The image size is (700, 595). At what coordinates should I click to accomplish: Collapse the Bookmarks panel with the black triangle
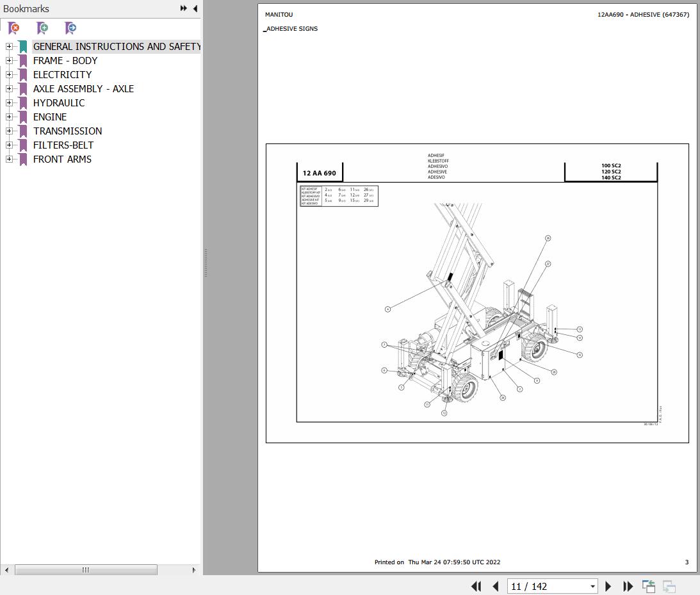(195, 8)
